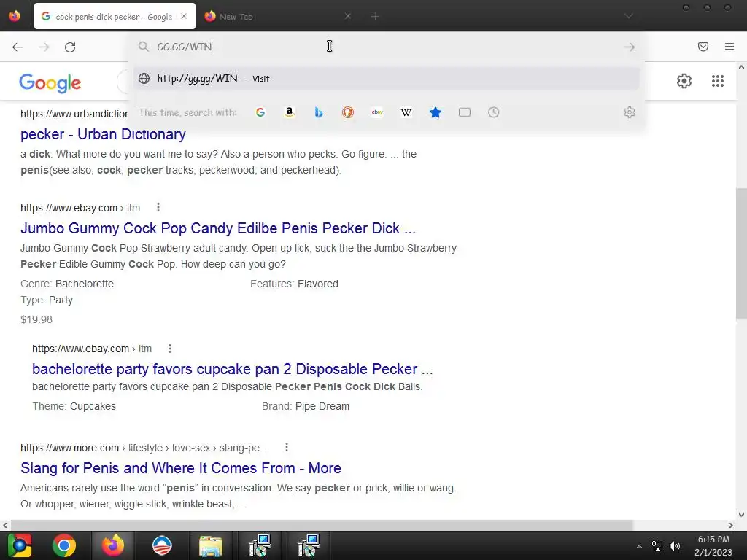Image resolution: width=747 pixels, height=560 pixels.
Task: Click the Firefox taskbar icon
Action: (x=113, y=545)
